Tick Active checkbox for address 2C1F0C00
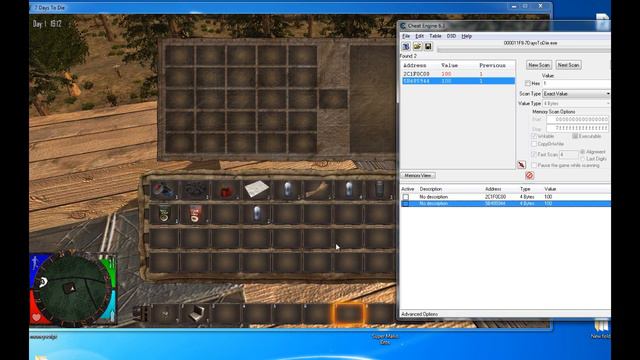Screen dimensions: 640x360 [x=406, y=197]
